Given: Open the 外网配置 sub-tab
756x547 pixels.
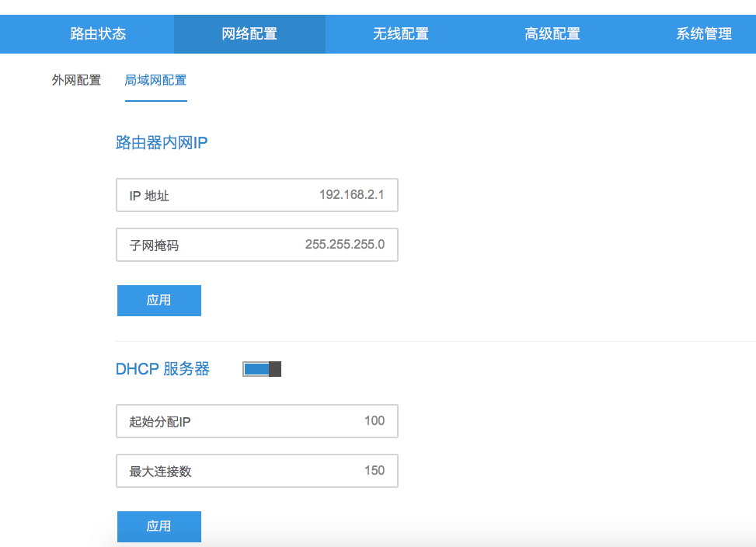Looking at the screenshot, I should point(76,80).
